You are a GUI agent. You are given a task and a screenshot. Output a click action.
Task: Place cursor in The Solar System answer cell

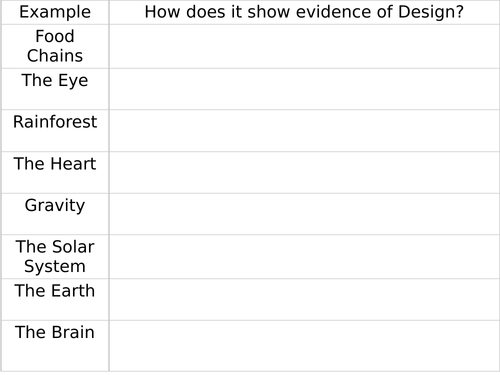304,256
